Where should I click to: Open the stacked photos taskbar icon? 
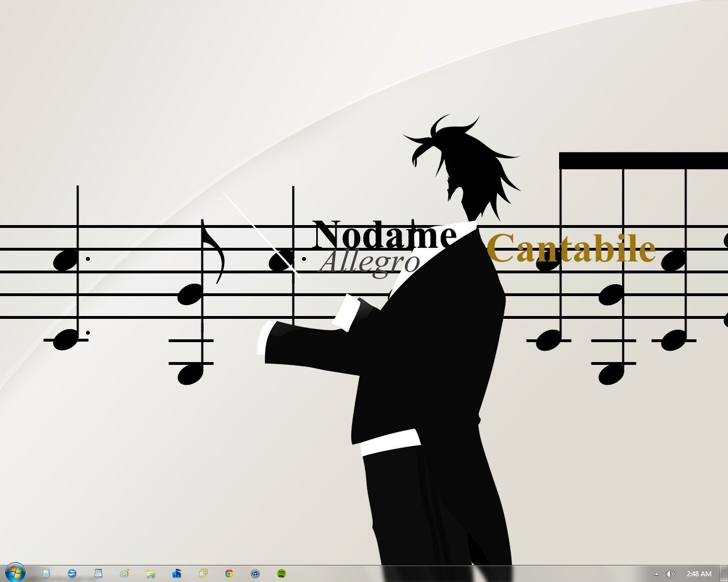(203, 573)
